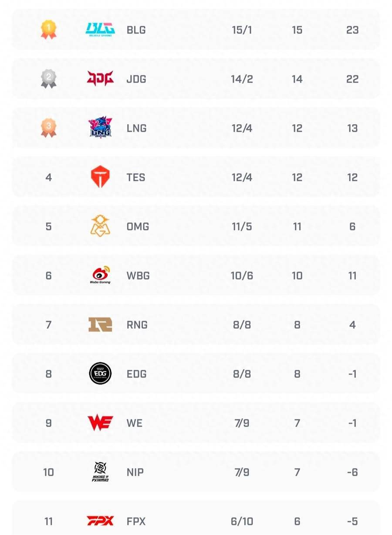The width and height of the screenshot is (392, 535).
Task: Click the RNG gold logo
Action: [100, 324]
